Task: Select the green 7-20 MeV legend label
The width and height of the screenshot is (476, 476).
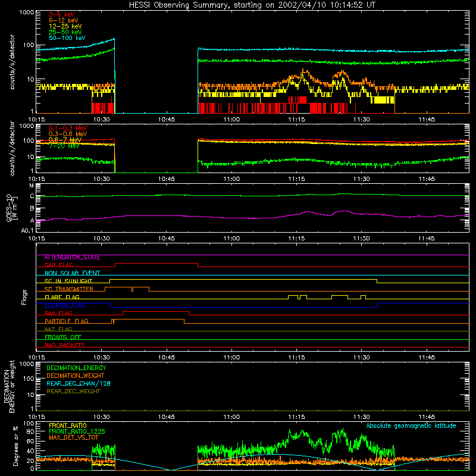Action: pos(64,146)
